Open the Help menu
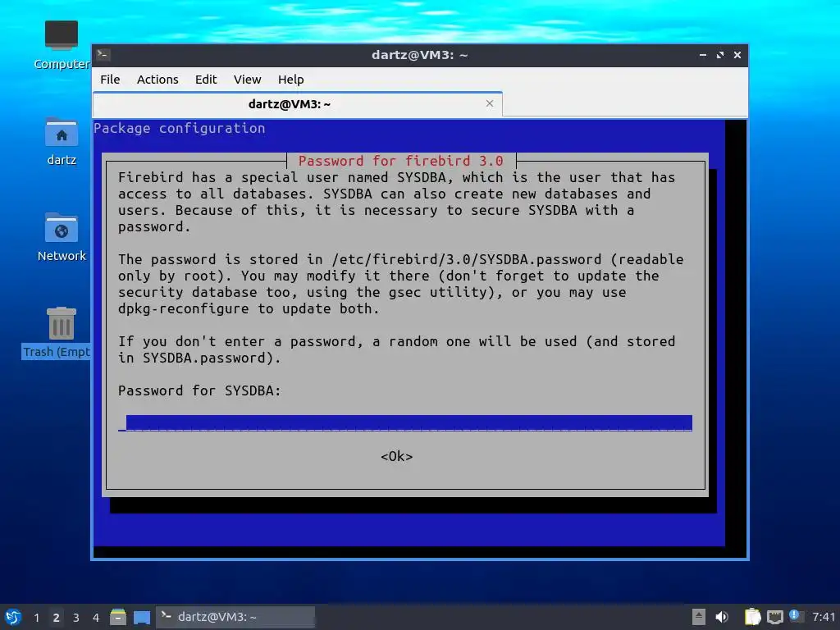The height and width of the screenshot is (630, 840). 291,80
